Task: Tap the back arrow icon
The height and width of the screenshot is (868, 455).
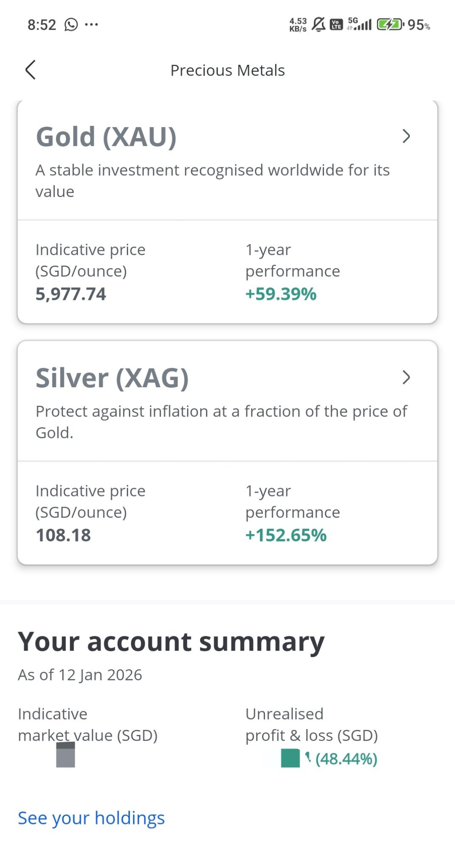Action: coord(31,70)
